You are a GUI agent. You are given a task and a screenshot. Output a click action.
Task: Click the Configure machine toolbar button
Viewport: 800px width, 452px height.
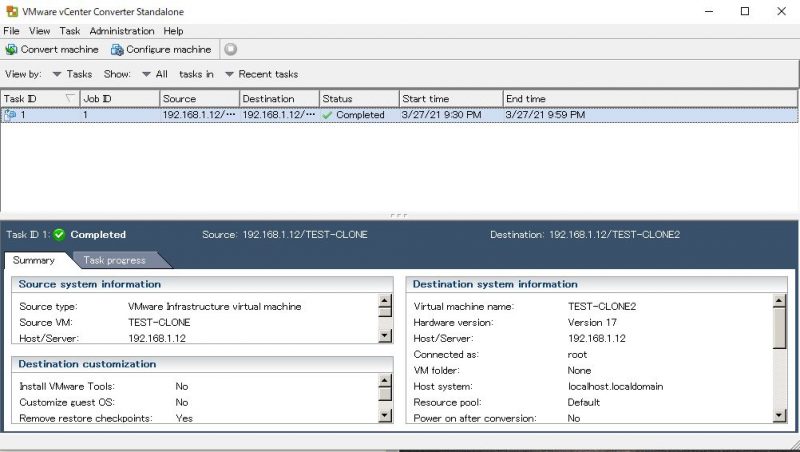click(161, 49)
